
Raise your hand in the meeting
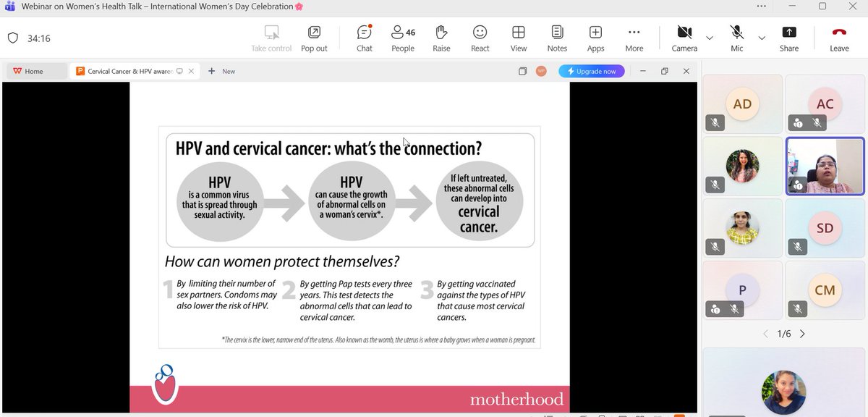point(441,38)
